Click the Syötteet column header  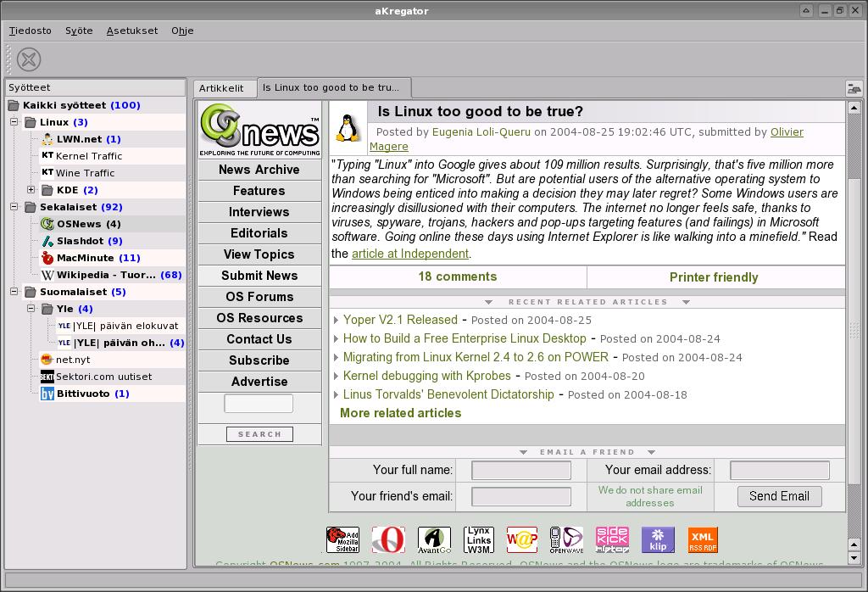coord(95,87)
